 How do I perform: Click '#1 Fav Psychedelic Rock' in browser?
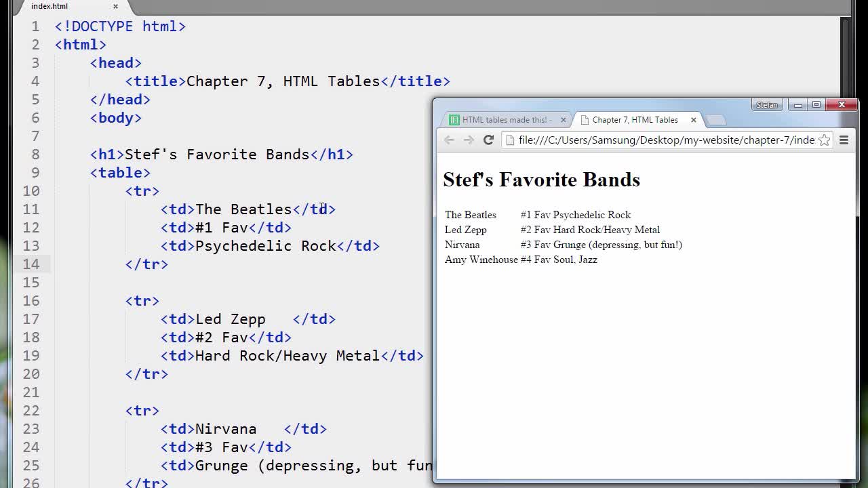(576, 215)
